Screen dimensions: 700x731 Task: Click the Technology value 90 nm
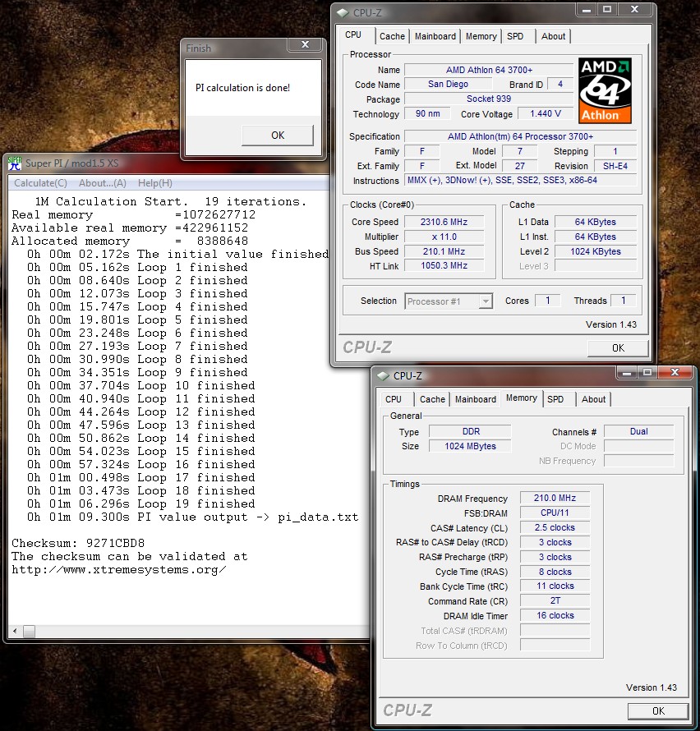pyautogui.click(x=428, y=113)
